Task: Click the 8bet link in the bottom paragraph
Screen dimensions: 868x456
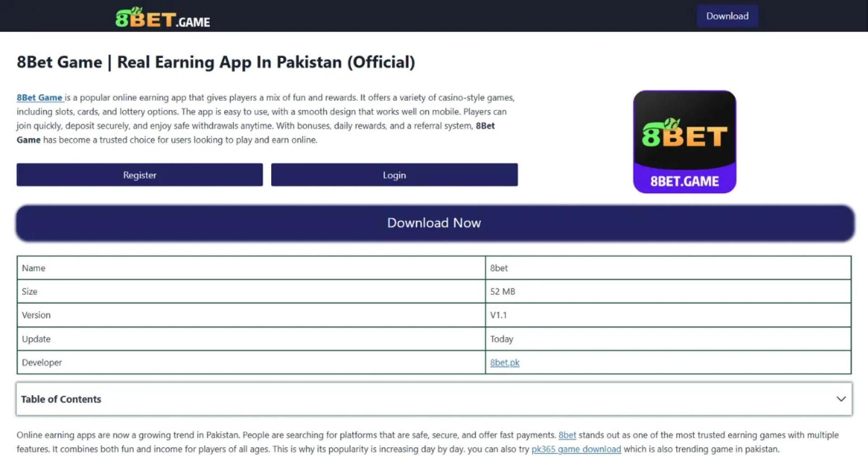Action: 567,435
